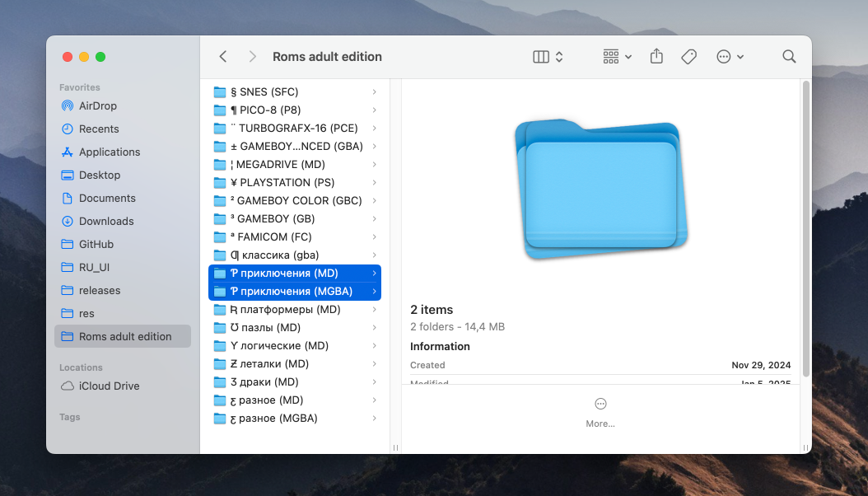Image resolution: width=868 pixels, height=496 pixels.
Task: Click the Information heading in preview pane
Action: click(440, 347)
